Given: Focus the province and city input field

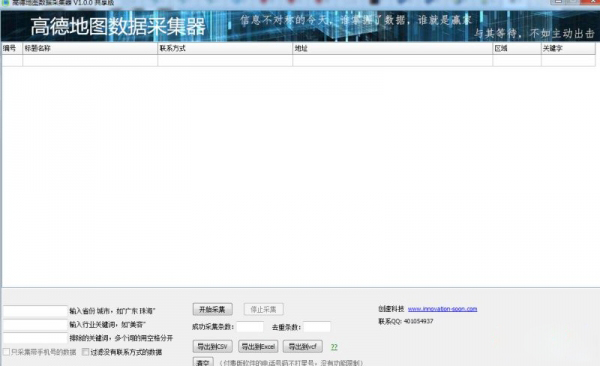Looking at the screenshot, I should 35,311.
